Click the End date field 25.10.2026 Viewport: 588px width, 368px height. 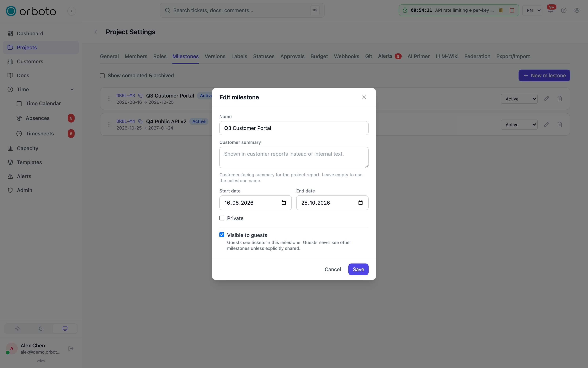pos(332,203)
